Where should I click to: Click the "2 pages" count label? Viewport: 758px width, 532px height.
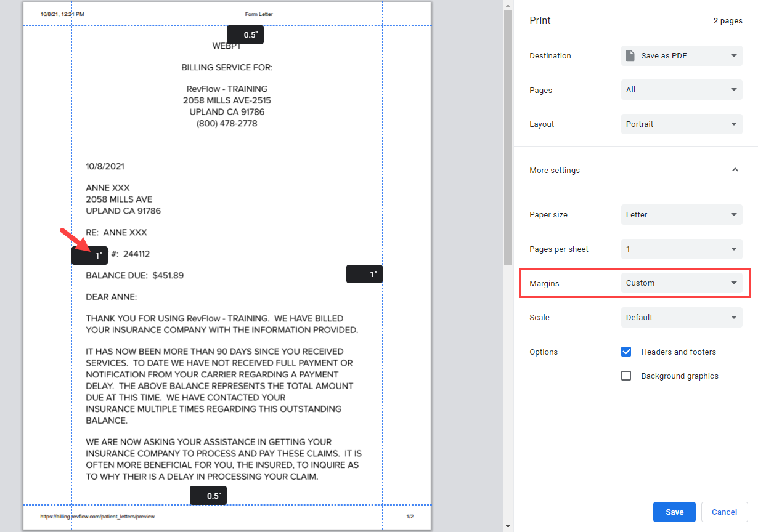728,21
